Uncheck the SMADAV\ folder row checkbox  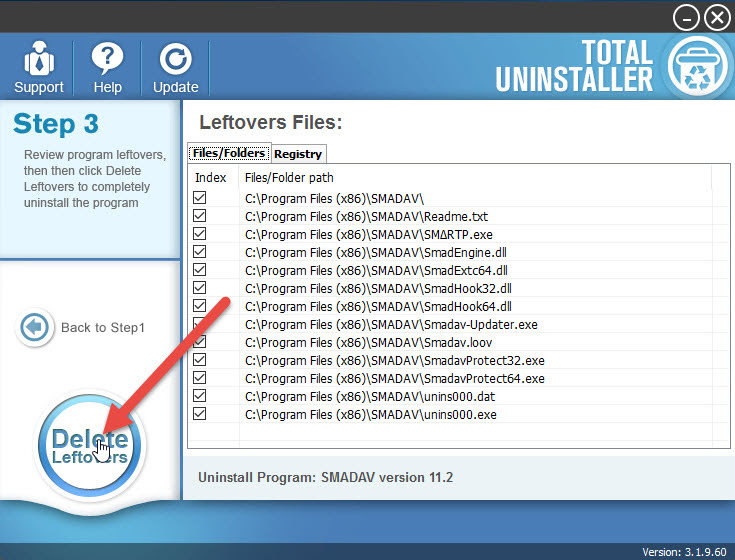[x=200, y=198]
